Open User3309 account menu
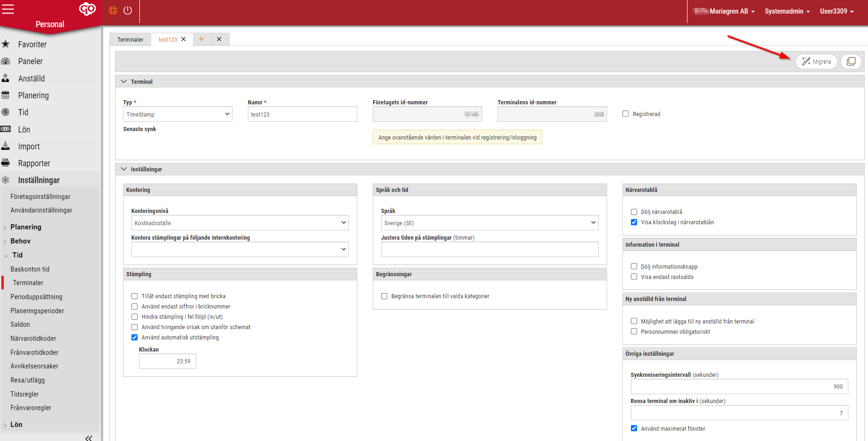 pyautogui.click(x=837, y=11)
